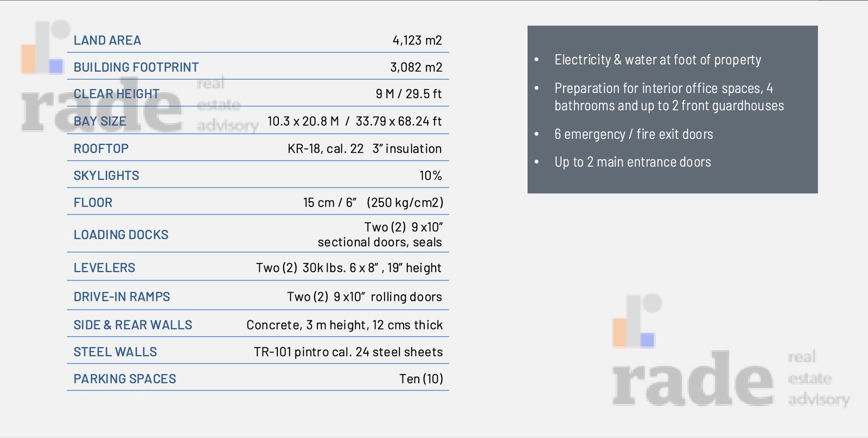Screen dimensions: 868x438
Task: Select the 4,123 m2 land area value
Action: point(417,40)
